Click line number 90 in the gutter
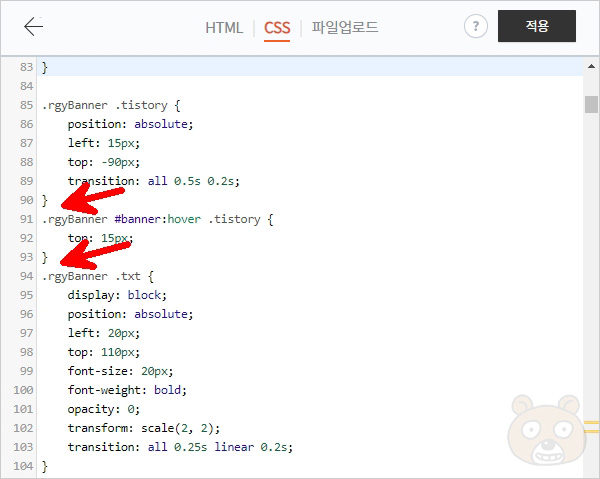Image resolution: width=600 pixels, height=479 pixels. (26, 200)
